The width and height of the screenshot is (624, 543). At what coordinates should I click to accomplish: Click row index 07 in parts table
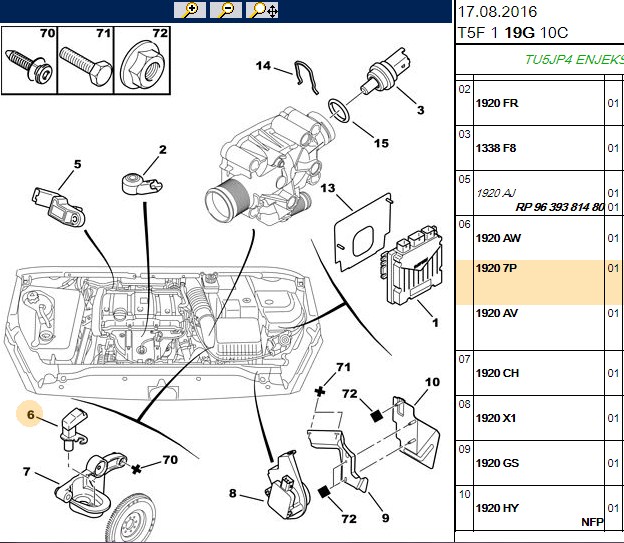pyautogui.click(x=464, y=359)
